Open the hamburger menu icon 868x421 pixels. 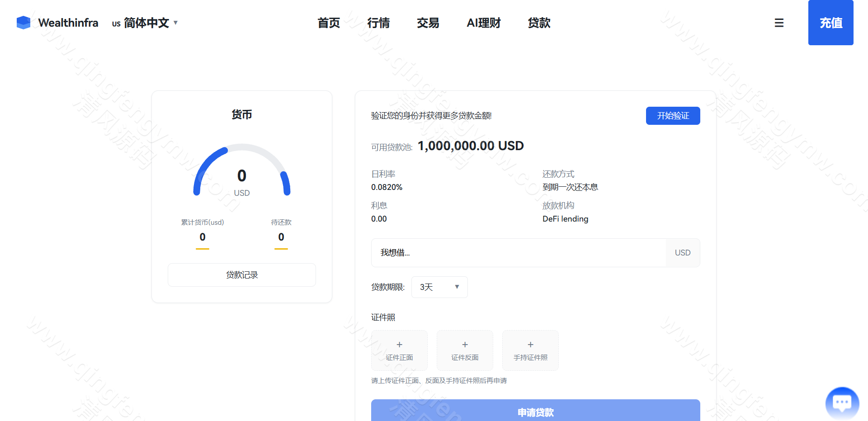779,23
